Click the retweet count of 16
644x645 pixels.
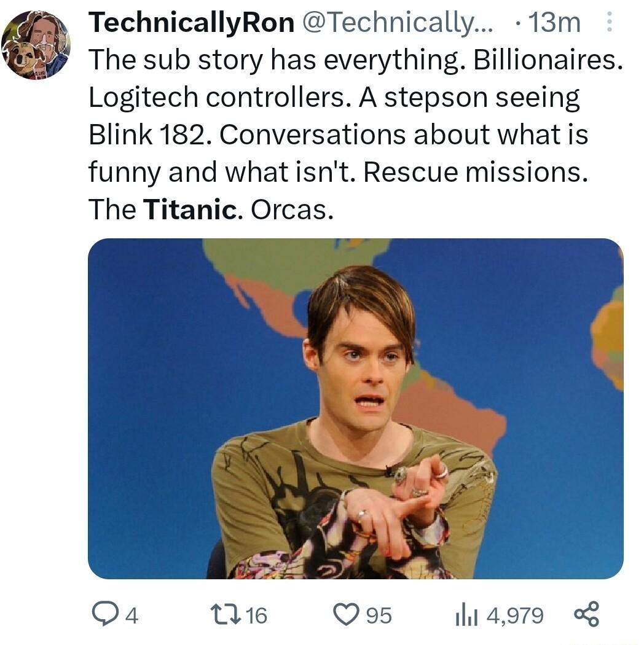click(255, 614)
